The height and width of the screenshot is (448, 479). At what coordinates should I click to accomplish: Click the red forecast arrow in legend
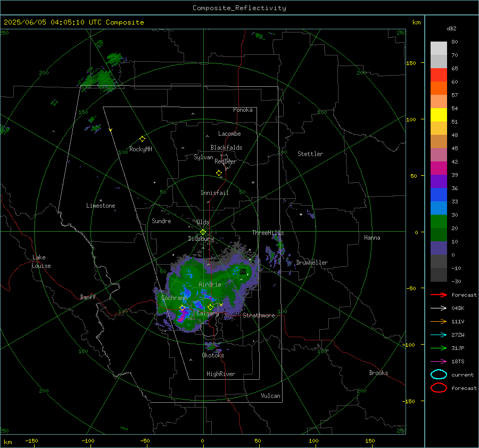pos(439,295)
